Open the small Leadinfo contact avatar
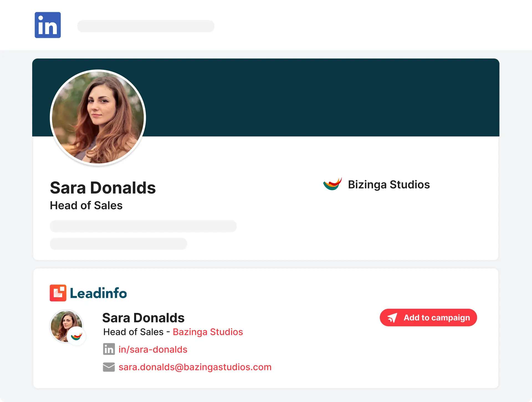 coord(66,326)
